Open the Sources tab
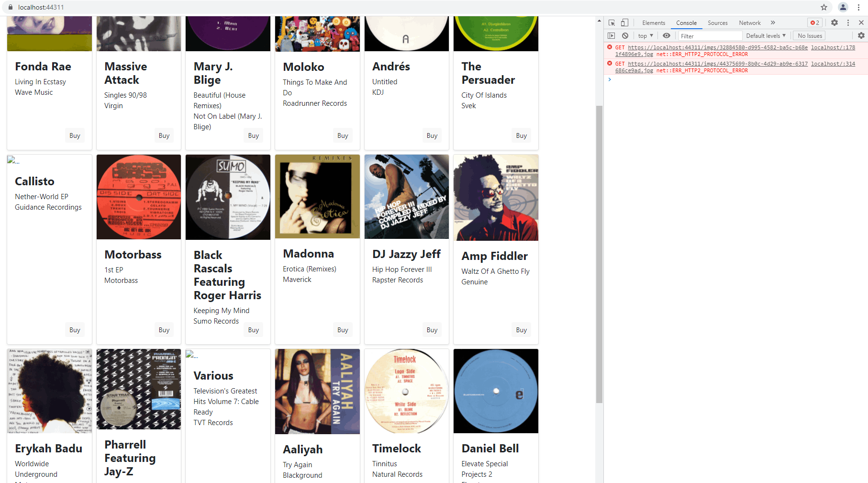Image resolution: width=868 pixels, height=483 pixels. pos(717,23)
